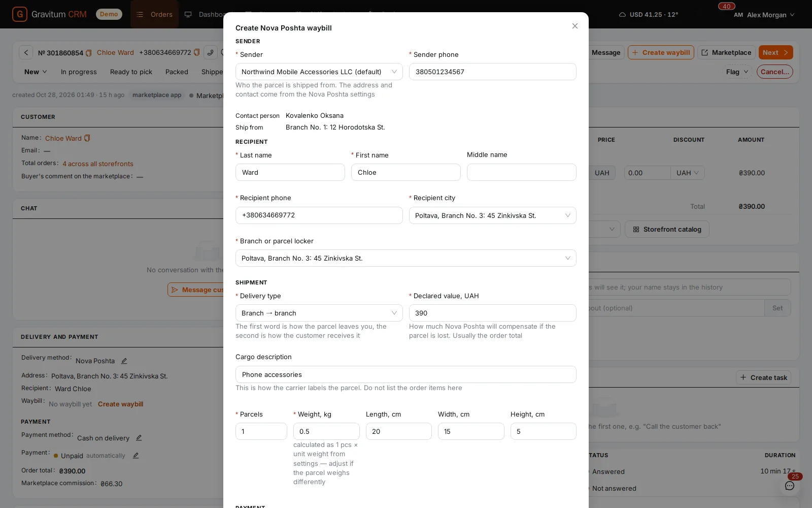
Task: Open the Orders menu item
Action: click(155, 14)
